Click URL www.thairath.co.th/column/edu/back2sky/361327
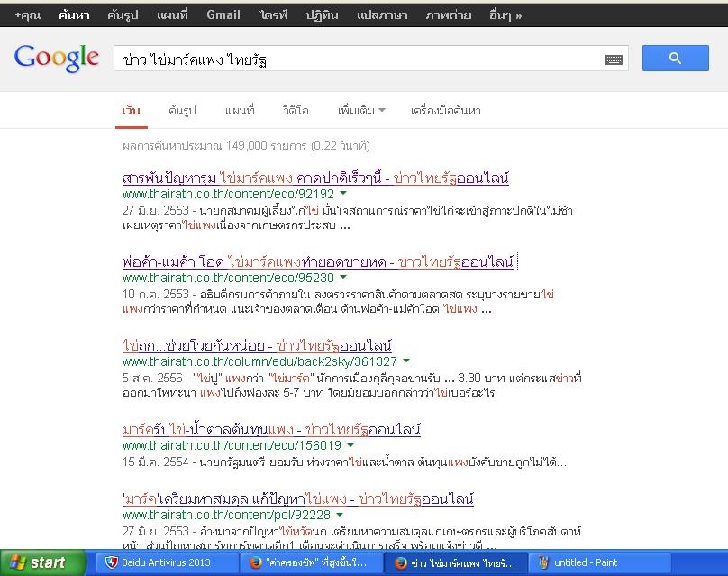 pyautogui.click(x=260, y=361)
